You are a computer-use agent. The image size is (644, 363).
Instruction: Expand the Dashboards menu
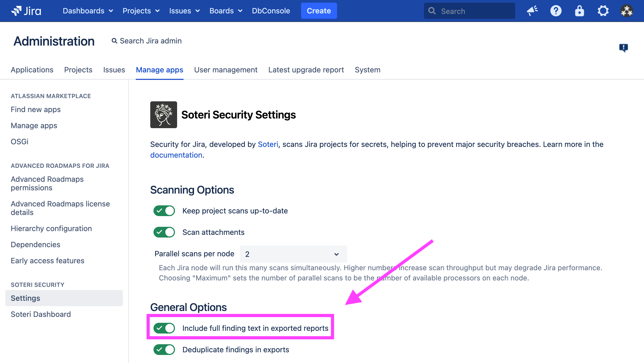pyautogui.click(x=88, y=11)
